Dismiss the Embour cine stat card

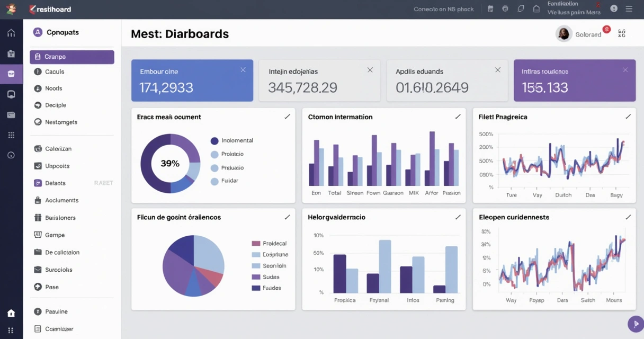click(x=243, y=69)
